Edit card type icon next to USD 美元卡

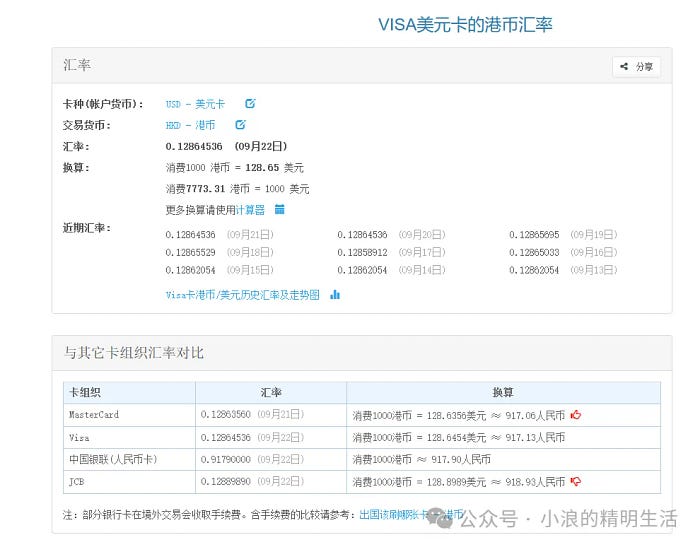(x=250, y=104)
